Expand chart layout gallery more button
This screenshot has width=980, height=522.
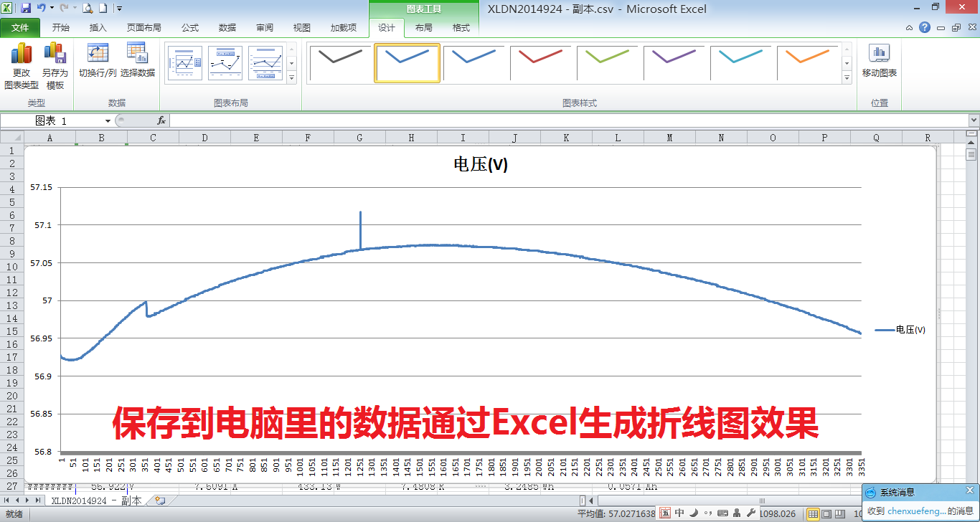coord(291,77)
